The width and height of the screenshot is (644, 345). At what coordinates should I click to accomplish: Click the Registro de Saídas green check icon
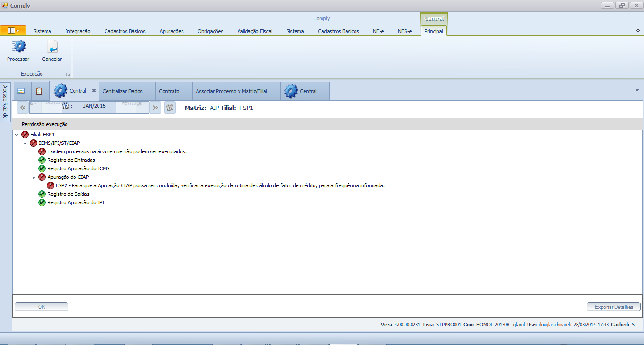(42, 194)
